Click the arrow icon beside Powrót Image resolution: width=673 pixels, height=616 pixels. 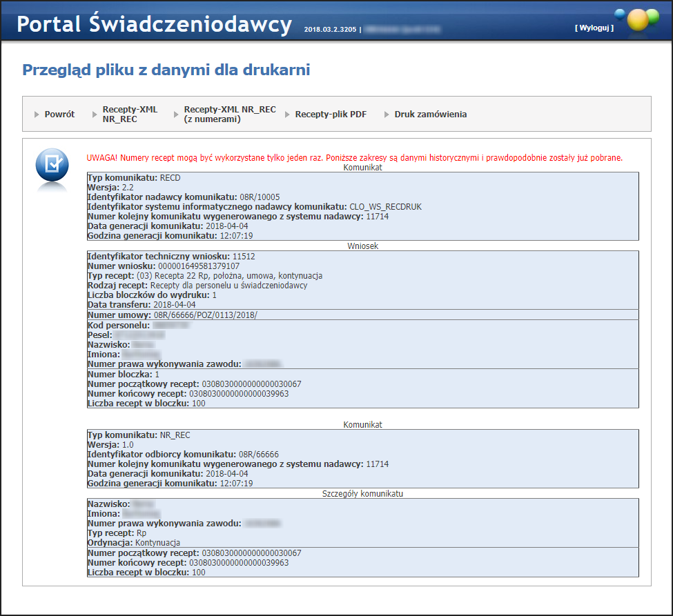[x=37, y=115]
